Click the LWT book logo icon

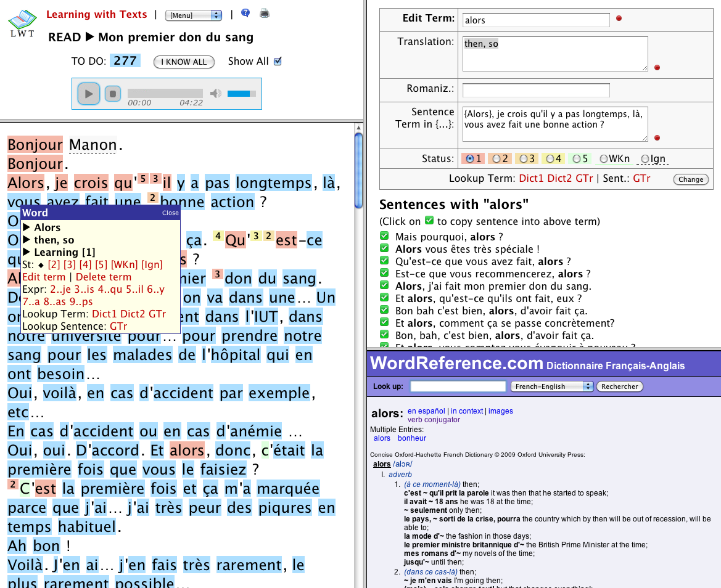[22, 23]
